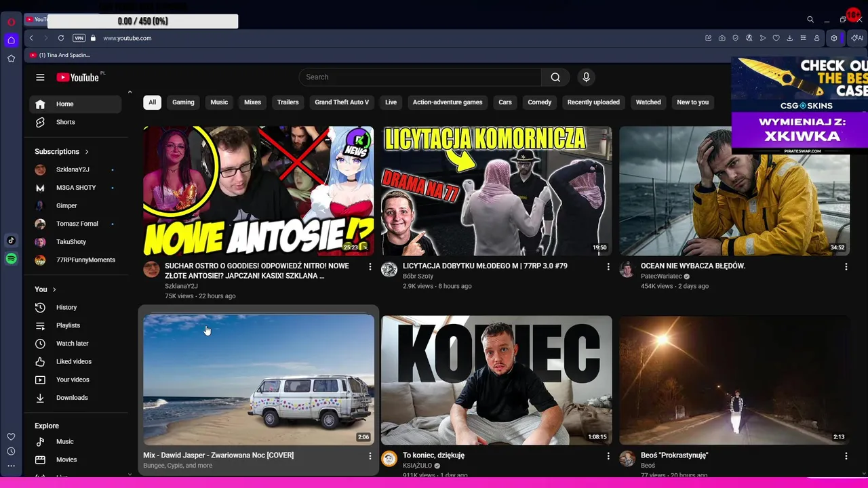The height and width of the screenshot is (488, 868).
Task: Open options for LICYTACJA DOBYTKU video
Action: (x=608, y=267)
